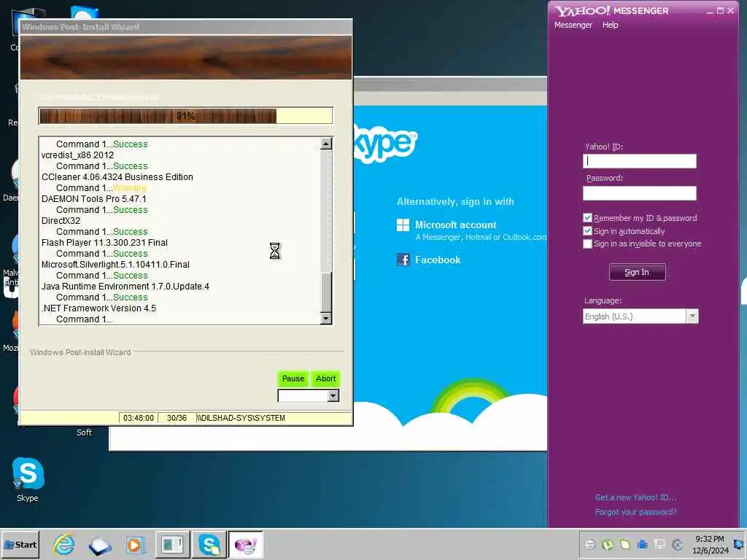
Task: Click the 30/36 counter in status bar
Action: [x=177, y=418]
